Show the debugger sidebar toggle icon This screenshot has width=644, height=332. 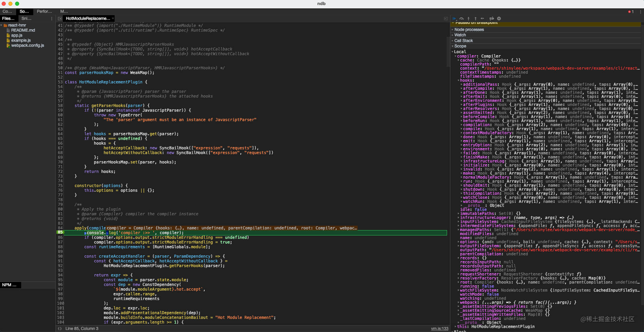click(x=446, y=19)
